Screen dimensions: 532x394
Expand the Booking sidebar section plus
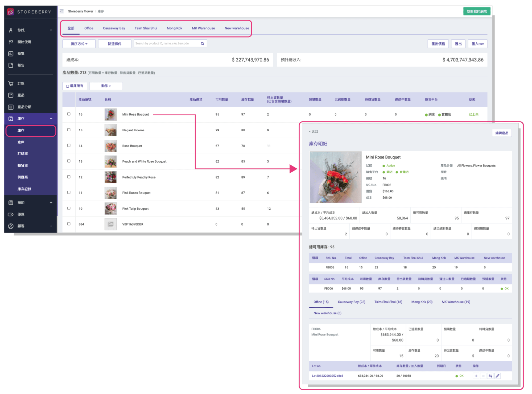point(51,202)
